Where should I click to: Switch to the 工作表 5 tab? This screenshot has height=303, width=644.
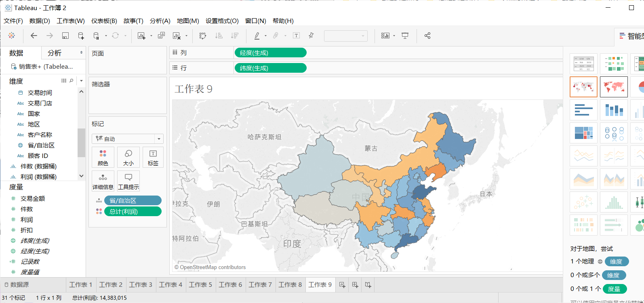200,285
